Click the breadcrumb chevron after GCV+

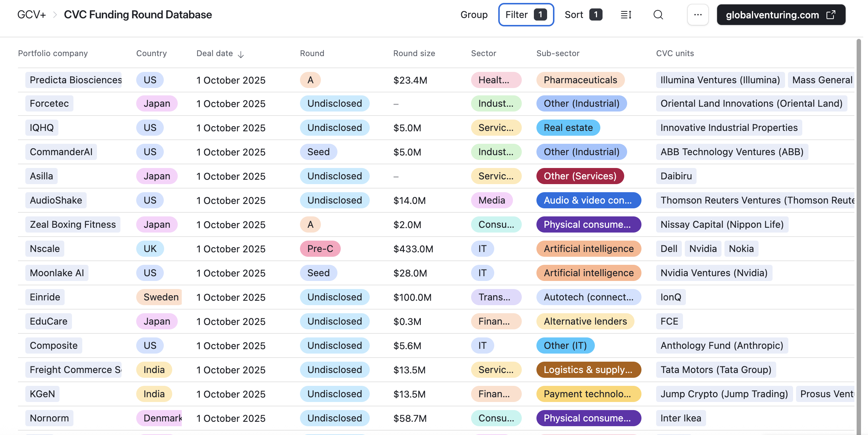(55, 15)
